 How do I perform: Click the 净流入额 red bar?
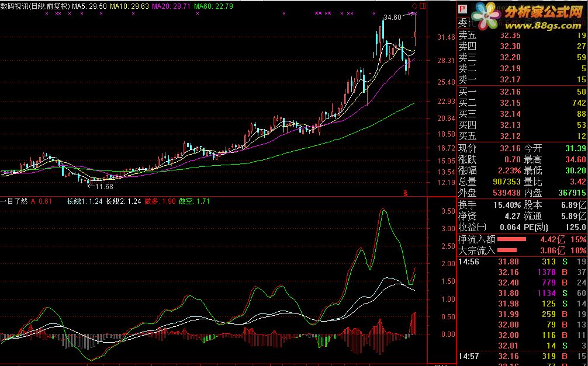click(x=511, y=239)
